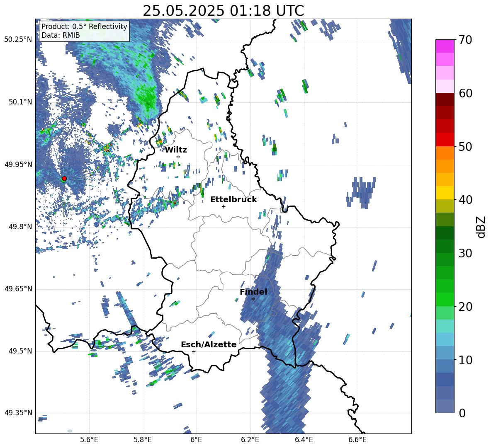Click the 49.95°N latitude label
491x448 pixels.
tap(18, 164)
